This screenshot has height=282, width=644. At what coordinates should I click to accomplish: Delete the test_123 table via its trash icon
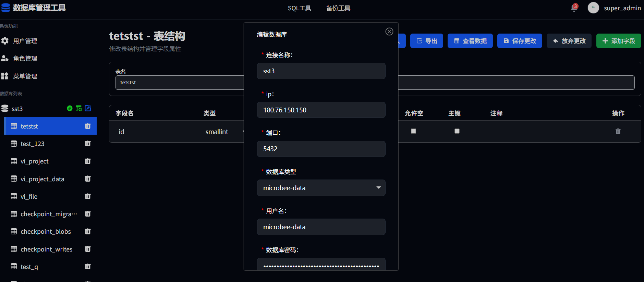click(88, 144)
